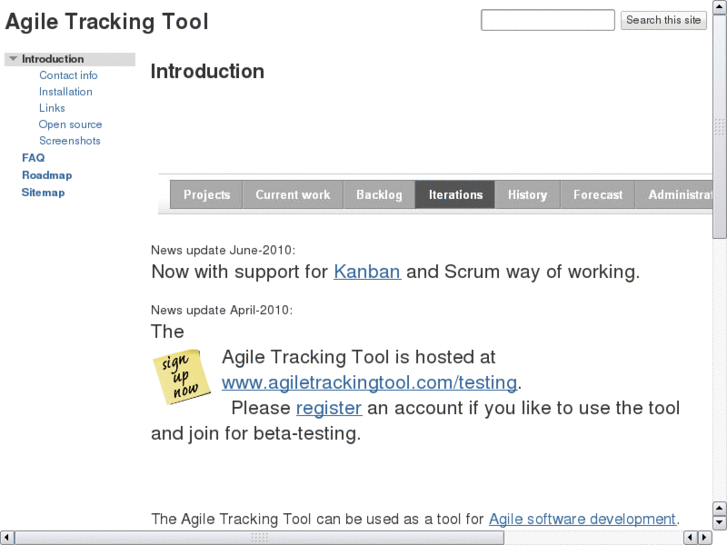Viewport: 727px width, 545px height.
Task: Go to the Screenshots sidebar page
Action: click(x=70, y=141)
